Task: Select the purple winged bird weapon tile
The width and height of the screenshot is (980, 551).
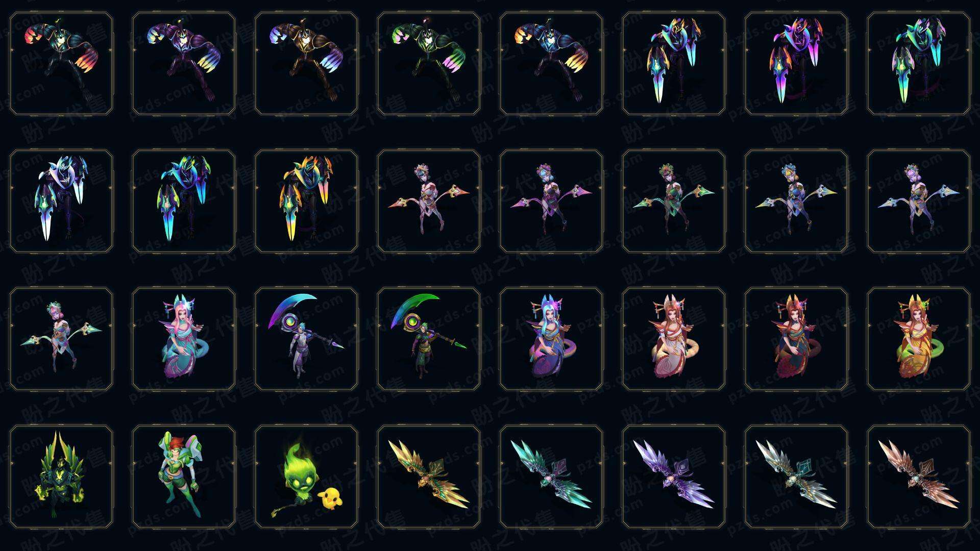Action: tap(674, 477)
